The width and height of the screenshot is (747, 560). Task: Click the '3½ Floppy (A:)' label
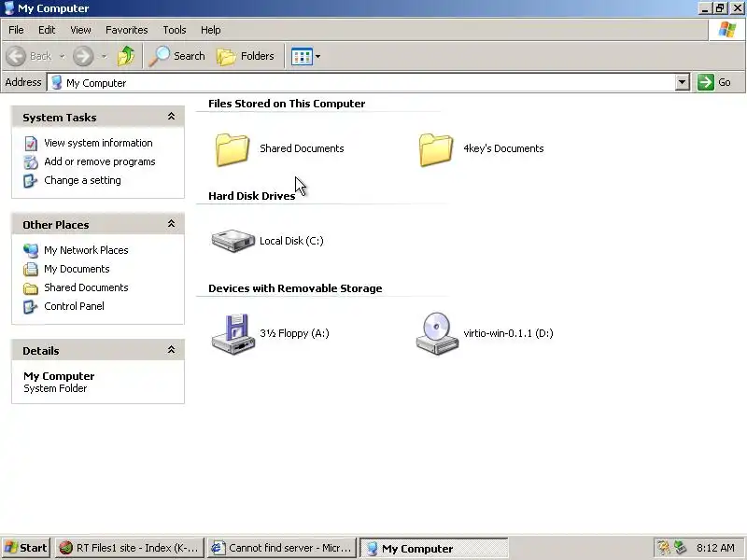294,333
